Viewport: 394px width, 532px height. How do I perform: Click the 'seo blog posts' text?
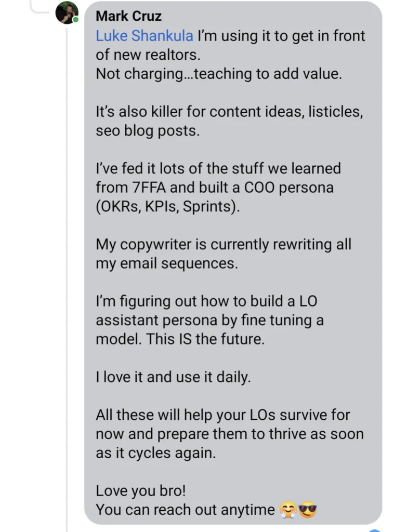[x=148, y=130]
